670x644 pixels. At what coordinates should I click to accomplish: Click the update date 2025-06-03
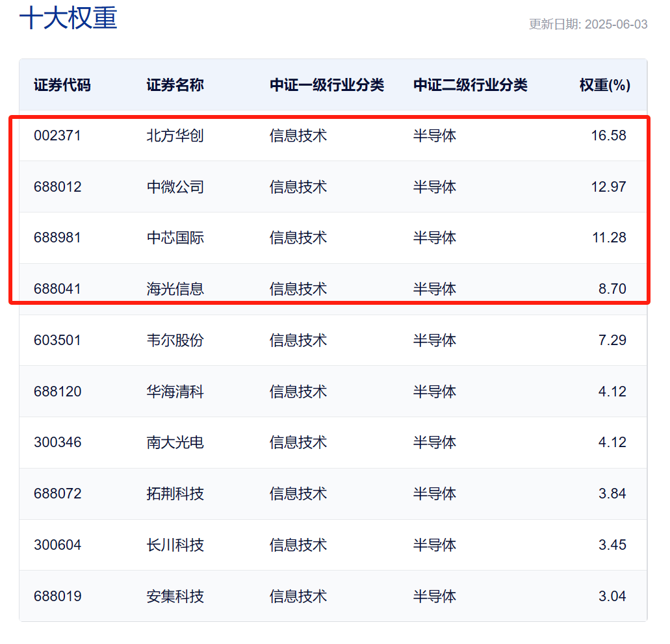tap(615, 24)
